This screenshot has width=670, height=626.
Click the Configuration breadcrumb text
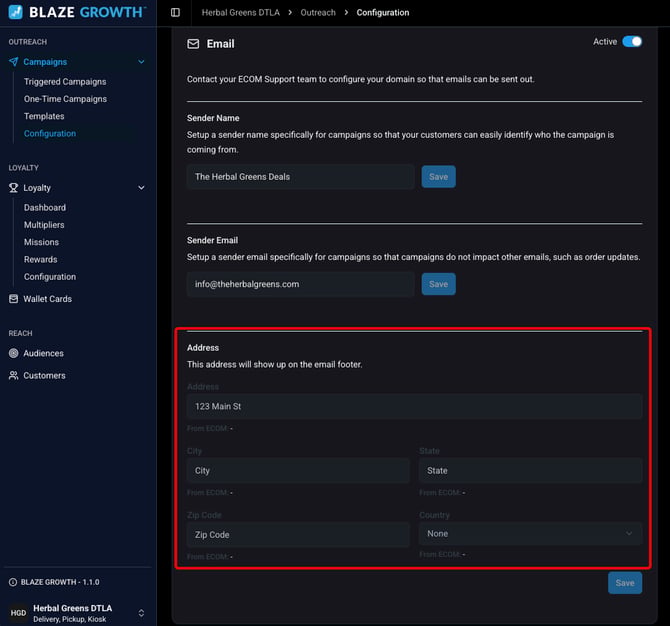click(383, 12)
